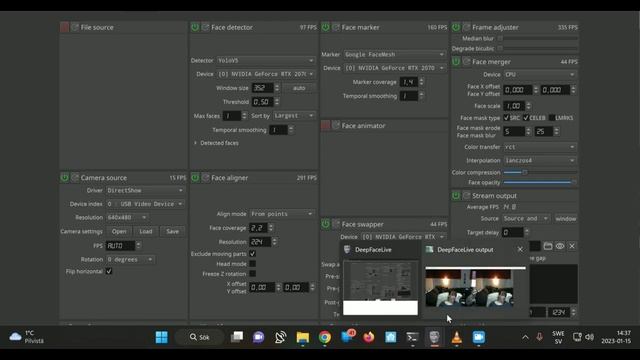
Task: Click the Face detector reset settings icon
Action: coord(206,27)
